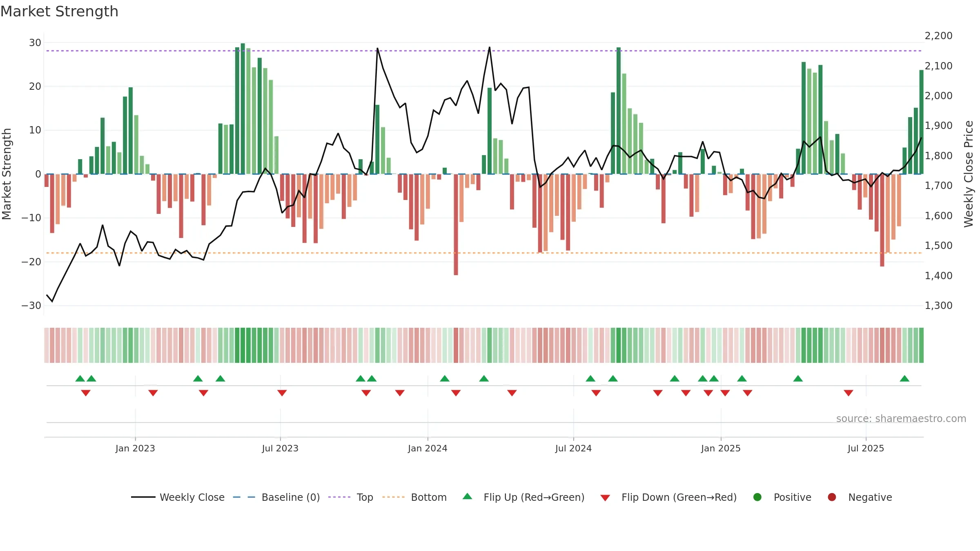This screenshot has width=980, height=551.
Task: Click the "Market Strength" chart title
Action: (x=59, y=11)
